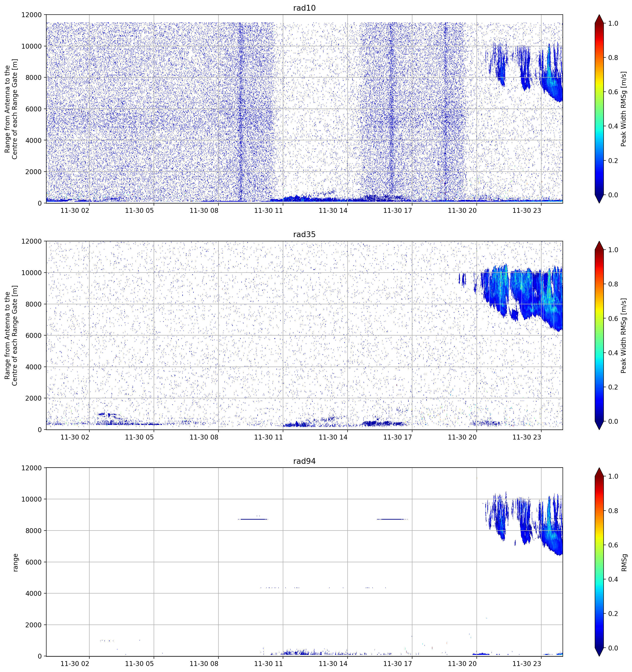The width and height of the screenshot is (632, 672).
Task: Click the '11-30 11' tick under rad10
Action: pyautogui.click(x=268, y=210)
